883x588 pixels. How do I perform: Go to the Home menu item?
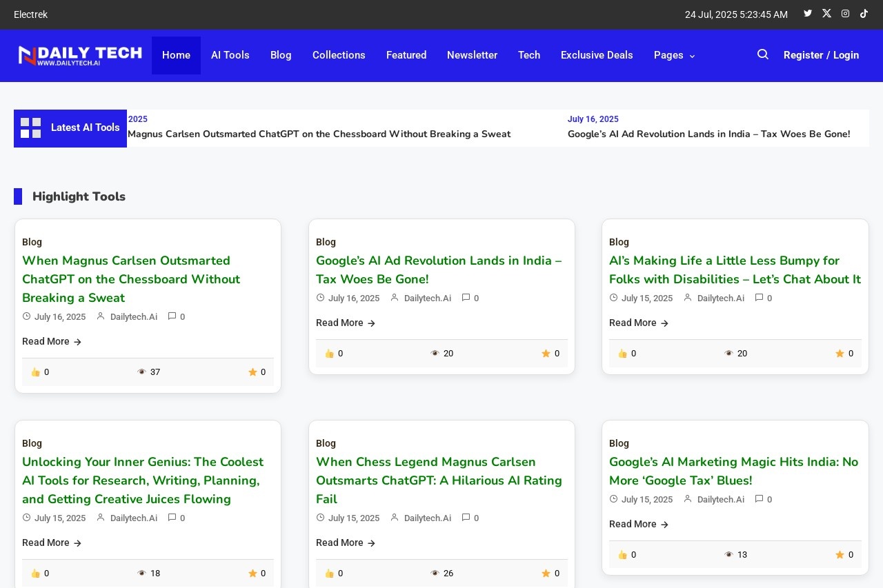[176, 55]
